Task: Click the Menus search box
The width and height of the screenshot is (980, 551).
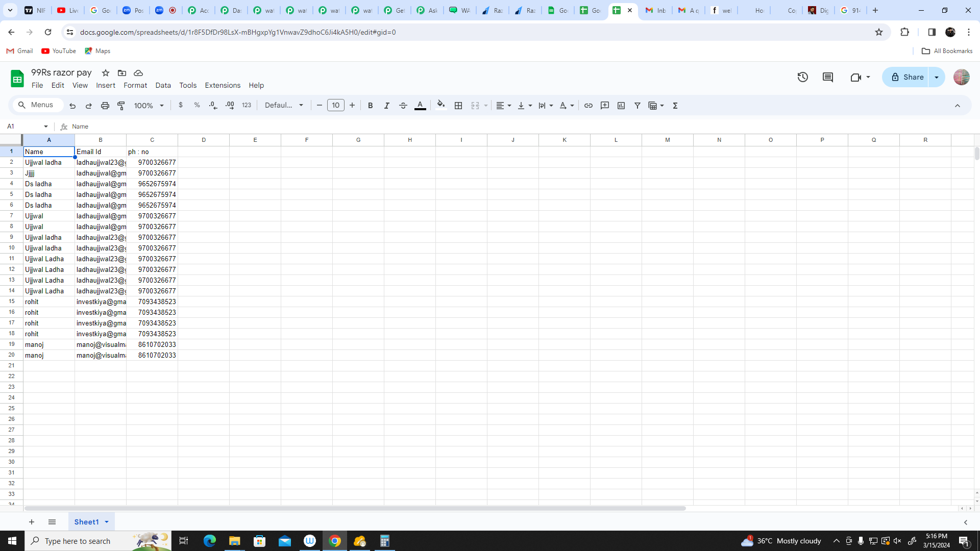Action: [x=37, y=105]
